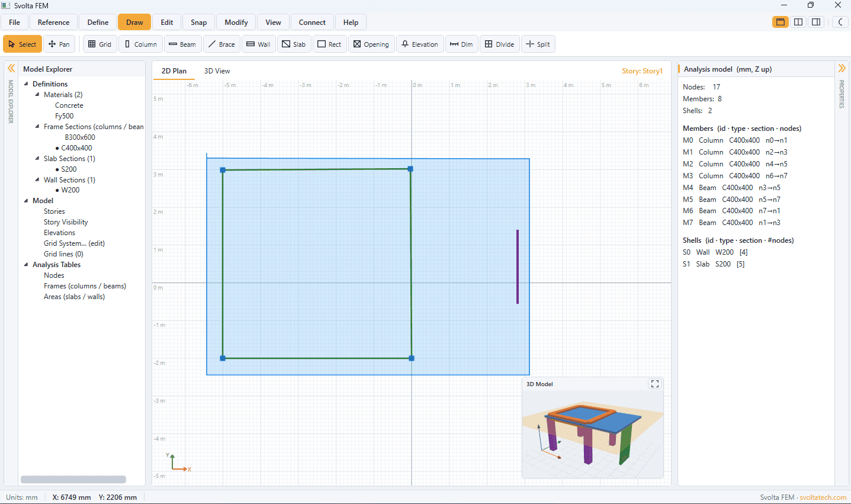Collapse the Model tree node
The width and height of the screenshot is (851, 504).
26,201
